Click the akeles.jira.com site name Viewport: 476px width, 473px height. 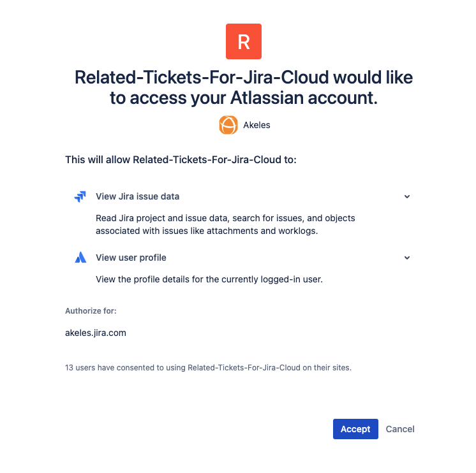point(96,332)
